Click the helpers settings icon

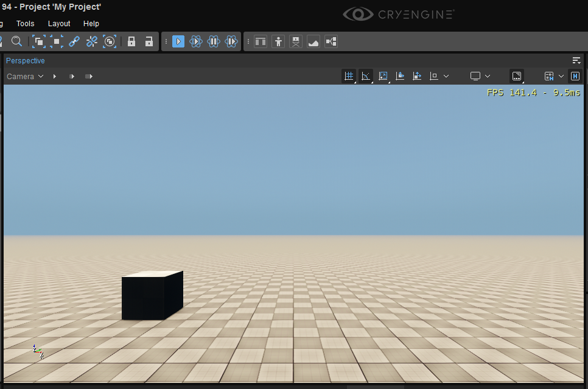[x=549, y=76]
